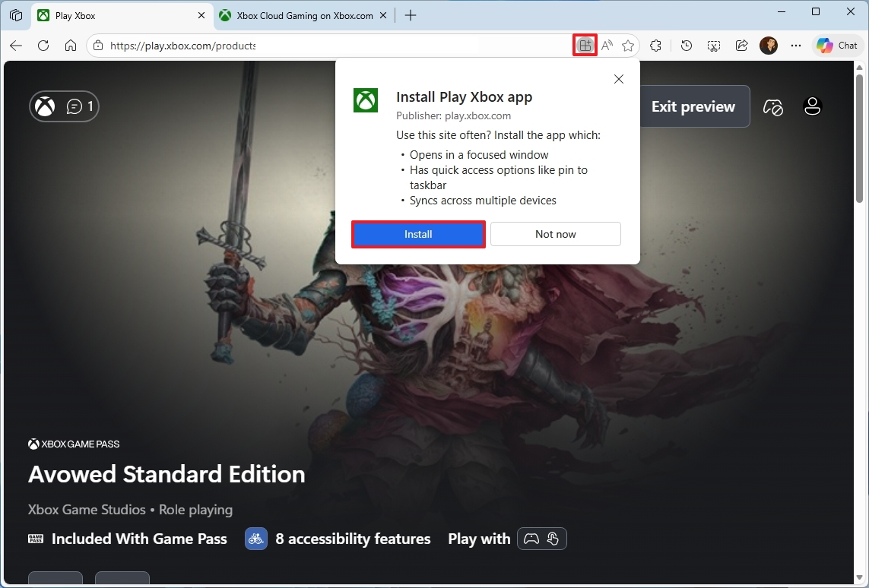
Task: Open Settings and more ellipsis menu
Action: (x=796, y=46)
